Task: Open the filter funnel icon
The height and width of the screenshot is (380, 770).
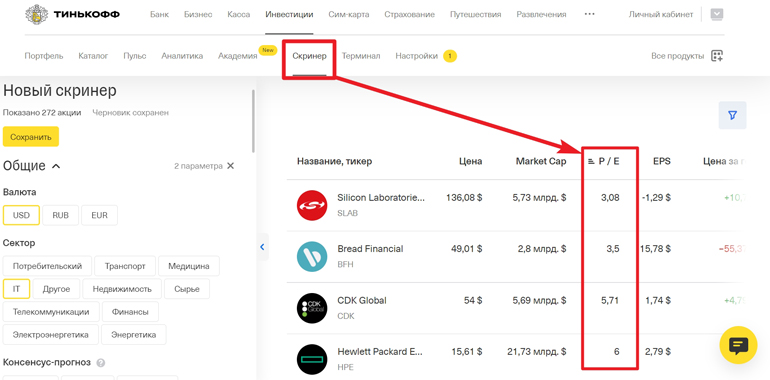Action: pyautogui.click(x=732, y=115)
